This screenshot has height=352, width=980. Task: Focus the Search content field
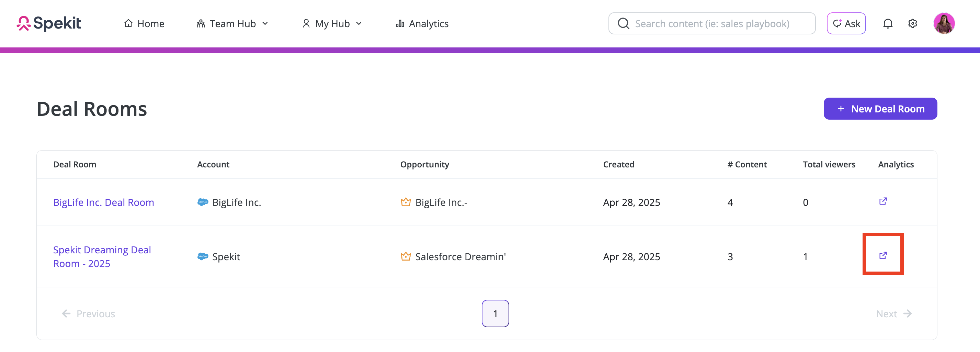712,24
